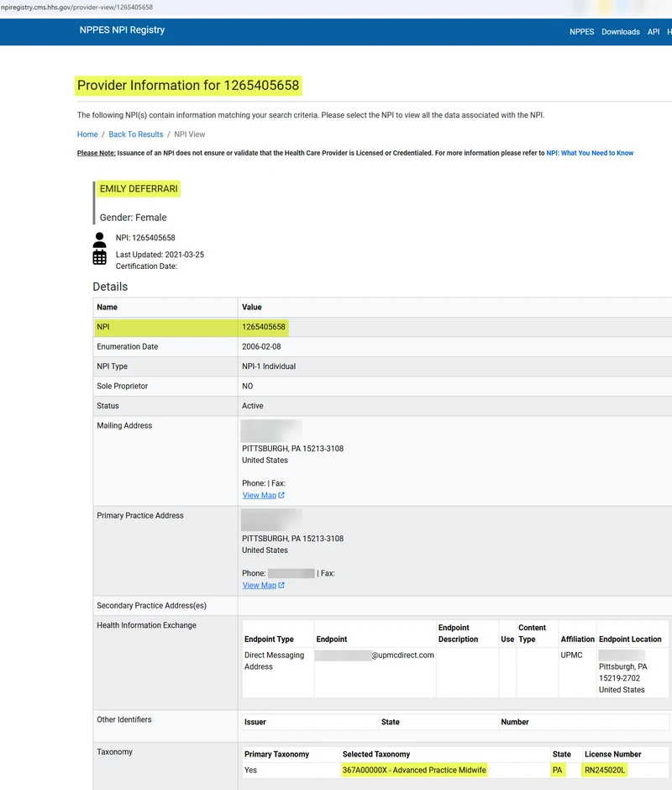Click the Health Information Exchange label
The image size is (672, 790).
147,625
